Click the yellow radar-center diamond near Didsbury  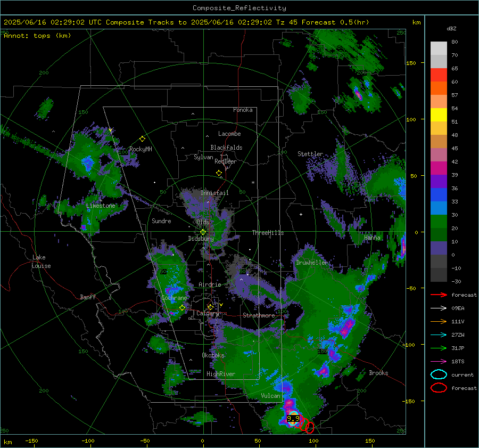[x=203, y=232]
